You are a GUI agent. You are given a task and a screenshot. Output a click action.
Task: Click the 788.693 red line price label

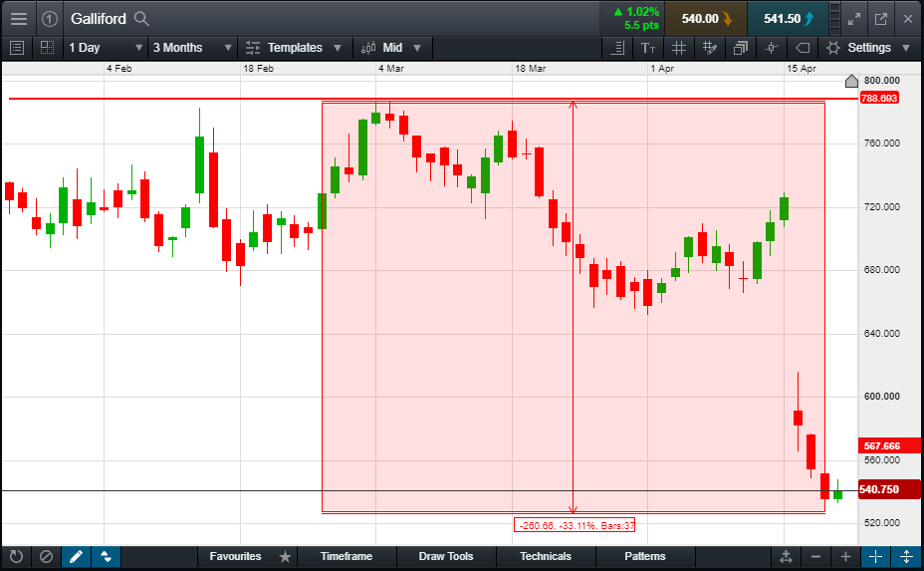[879, 98]
